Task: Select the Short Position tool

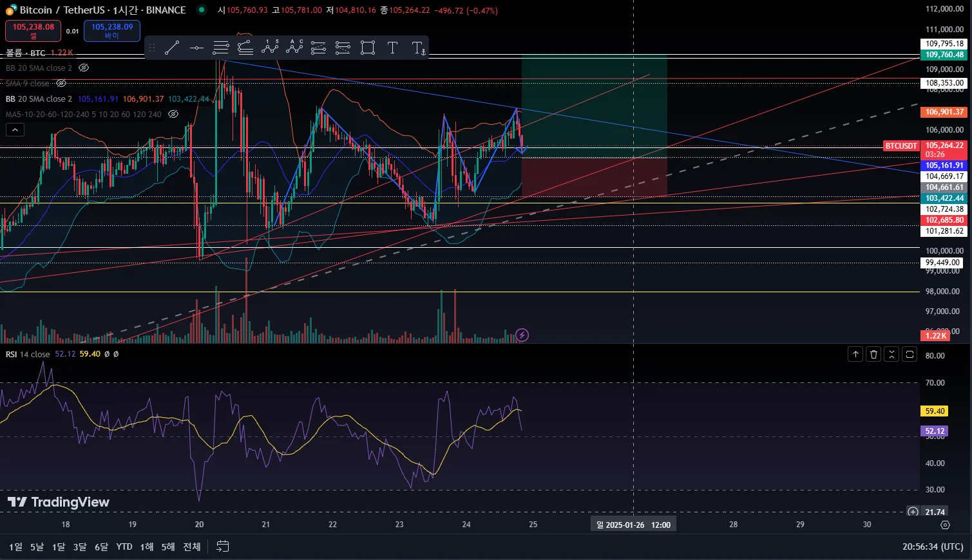Action: tap(343, 48)
